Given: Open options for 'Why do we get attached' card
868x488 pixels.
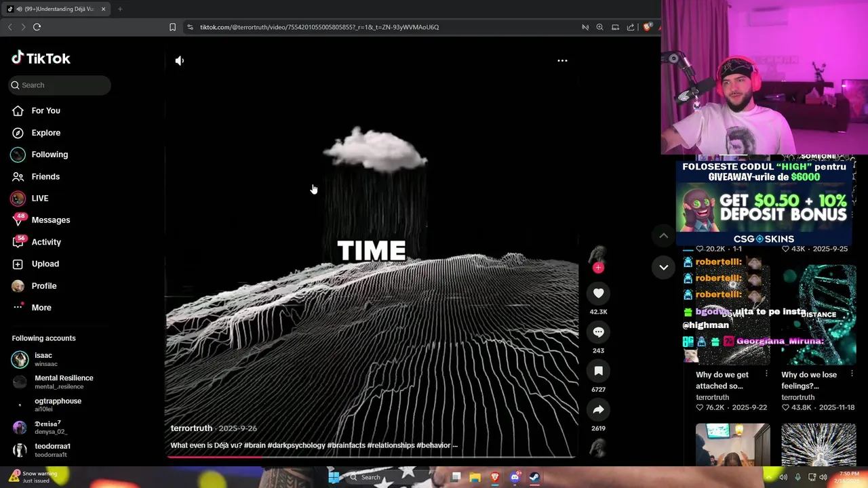Looking at the screenshot, I should [x=766, y=374].
